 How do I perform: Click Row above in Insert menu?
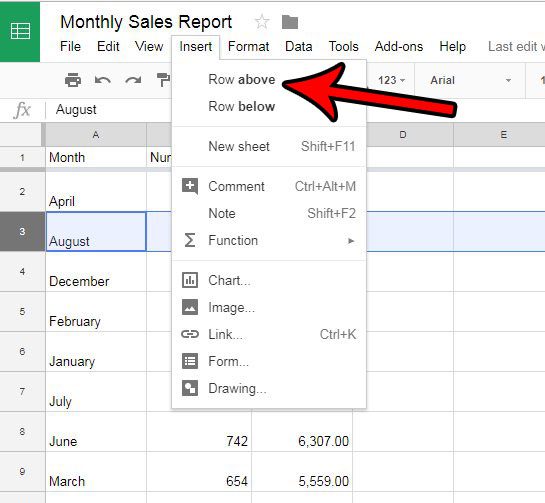click(242, 80)
